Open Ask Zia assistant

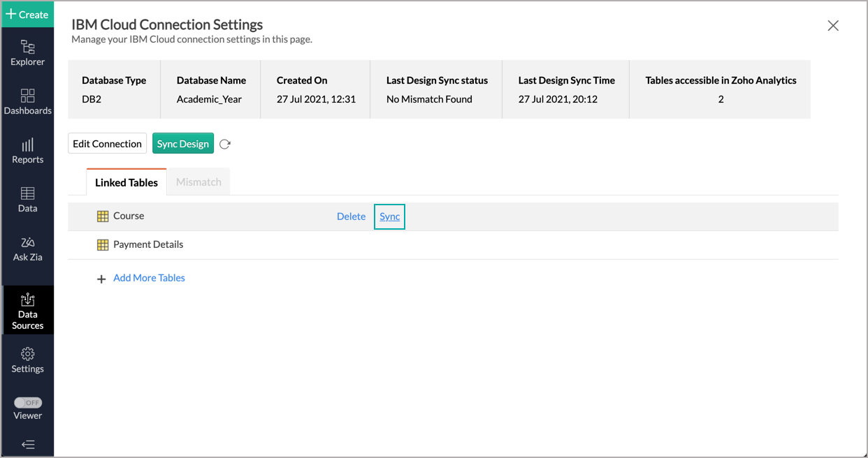(27, 249)
